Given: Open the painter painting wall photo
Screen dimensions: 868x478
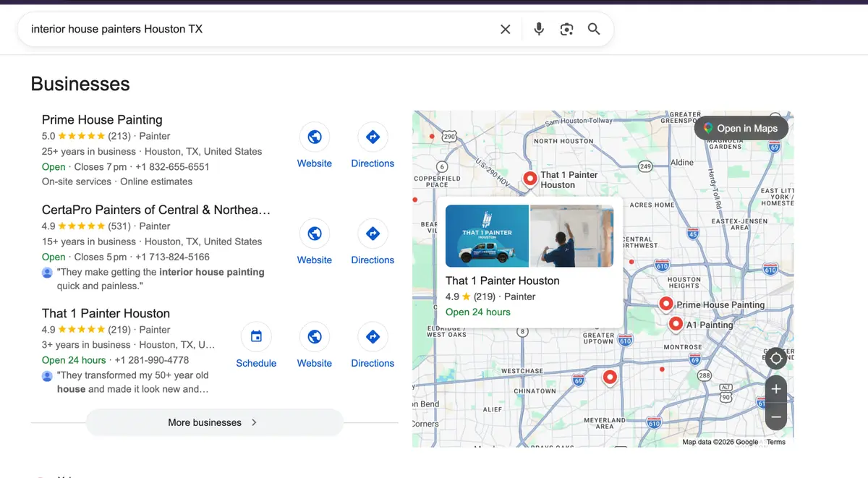Looking at the screenshot, I should coord(572,236).
